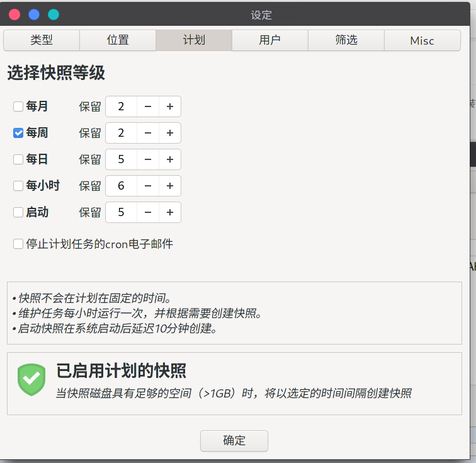The width and height of the screenshot is (476, 463).
Task: Click the 启动 retention value field
Action: (x=121, y=212)
